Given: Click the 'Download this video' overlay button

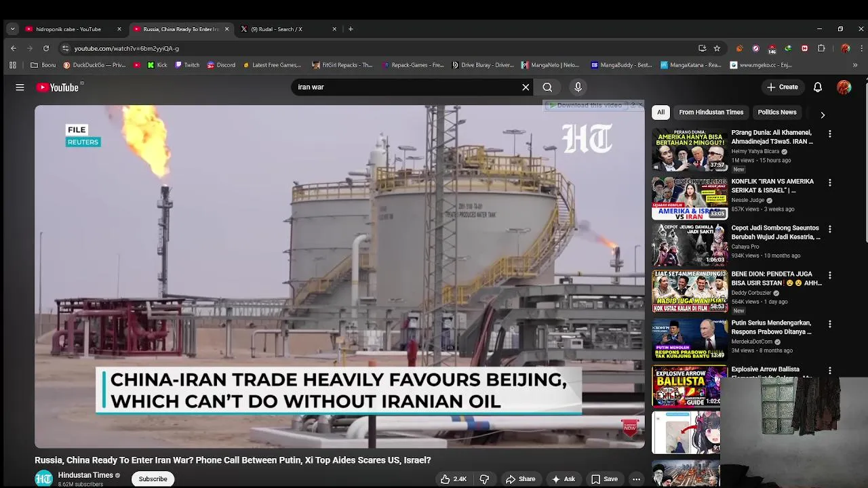Looking at the screenshot, I should (x=586, y=105).
